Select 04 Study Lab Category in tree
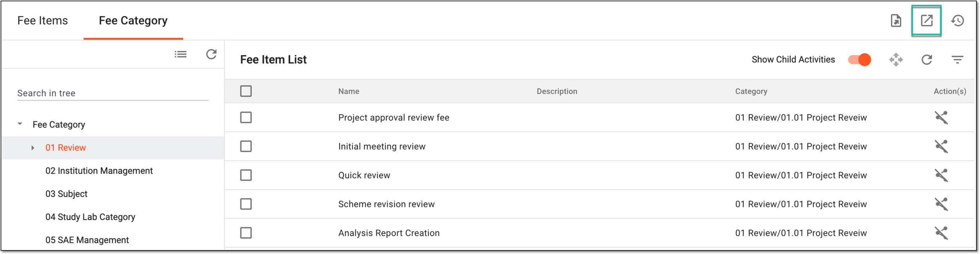 tap(90, 217)
